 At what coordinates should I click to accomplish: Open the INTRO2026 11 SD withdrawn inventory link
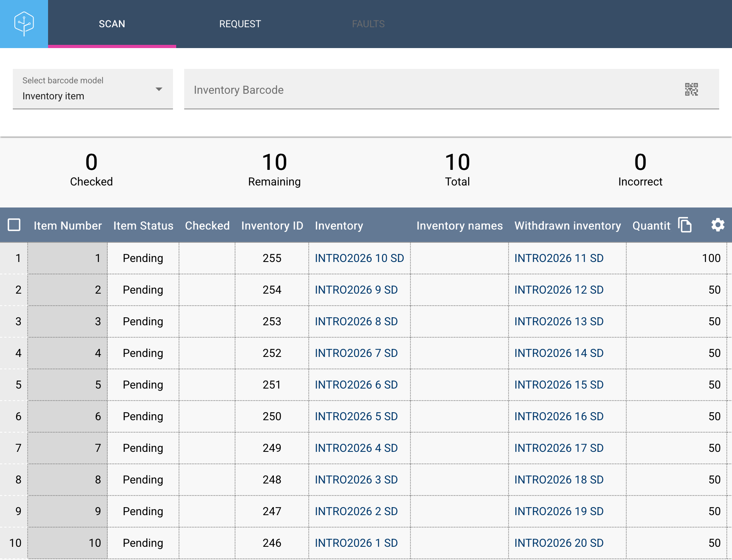click(559, 258)
